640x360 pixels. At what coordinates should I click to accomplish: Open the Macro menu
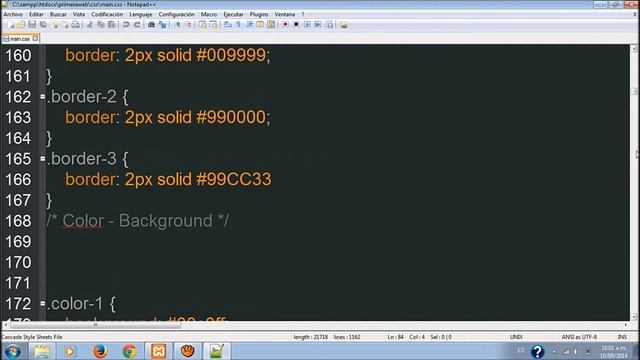point(209,14)
